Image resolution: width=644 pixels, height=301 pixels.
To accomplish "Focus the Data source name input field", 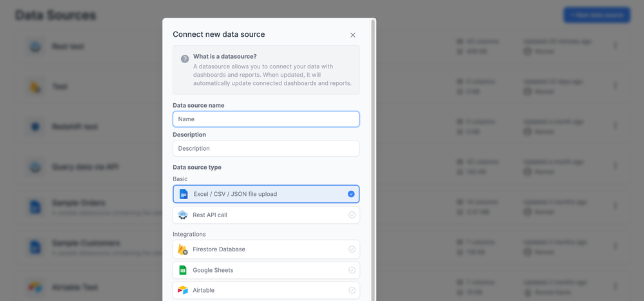I will [x=266, y=119].
